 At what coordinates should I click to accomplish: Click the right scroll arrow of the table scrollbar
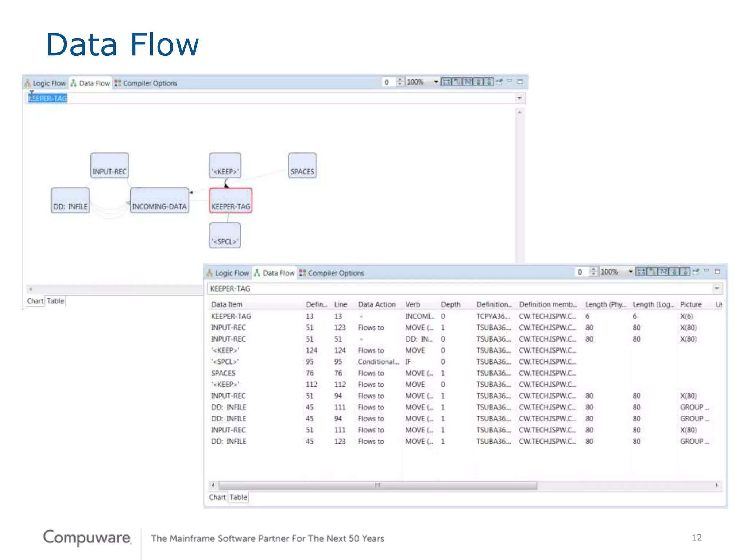(717, 485)
